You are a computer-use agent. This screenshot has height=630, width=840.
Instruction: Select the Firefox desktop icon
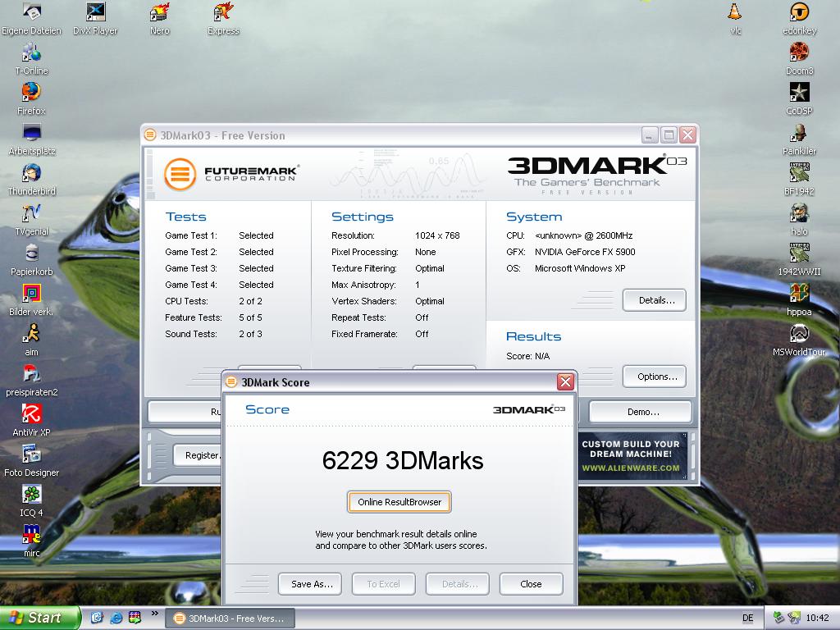pos(32,99)
